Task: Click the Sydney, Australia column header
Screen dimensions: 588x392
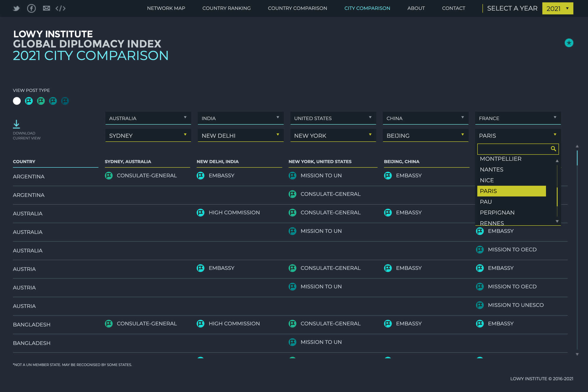Action: (128, 161)
